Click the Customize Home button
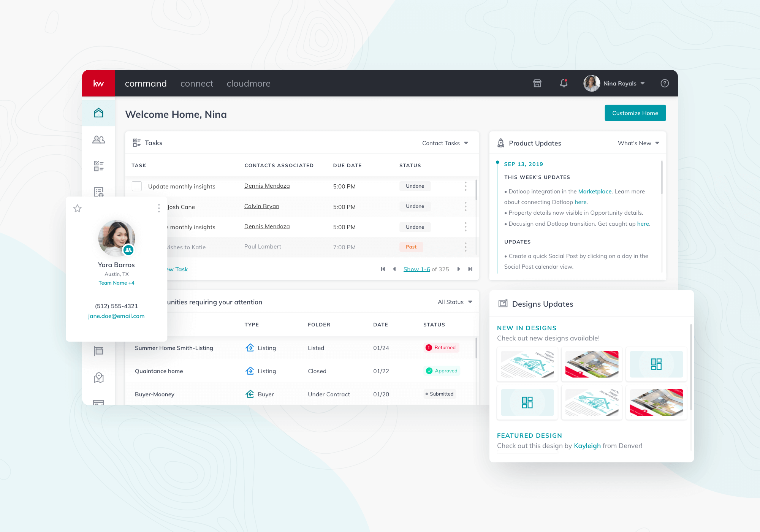 tap(635, 112)
